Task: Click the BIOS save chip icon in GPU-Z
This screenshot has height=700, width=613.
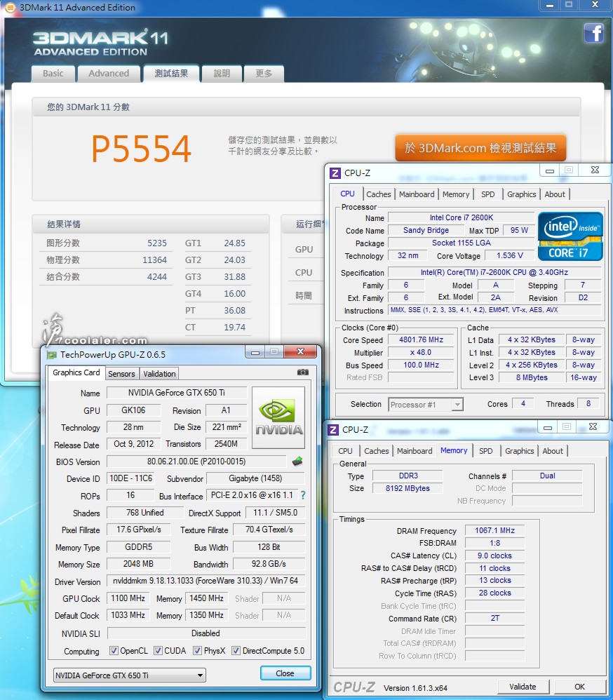Action: 297,461
